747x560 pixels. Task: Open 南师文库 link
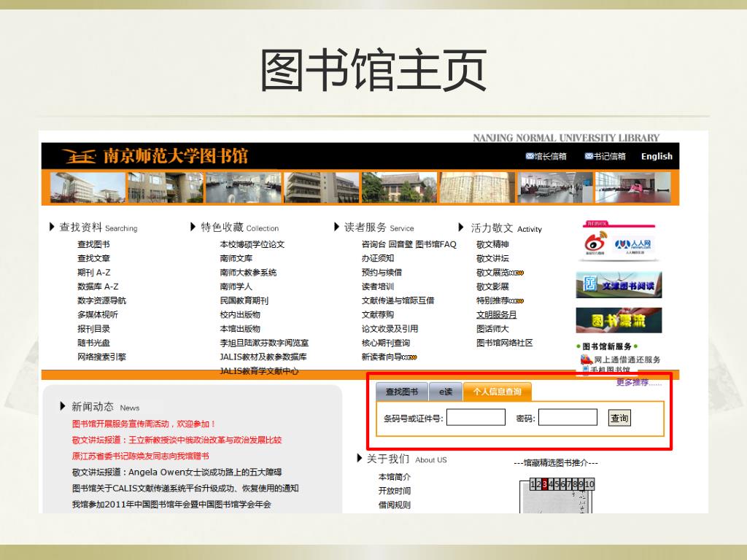(x=236, y=258)
